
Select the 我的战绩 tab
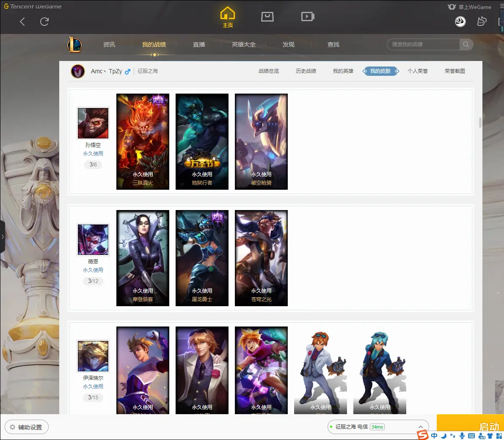point(154,44)
